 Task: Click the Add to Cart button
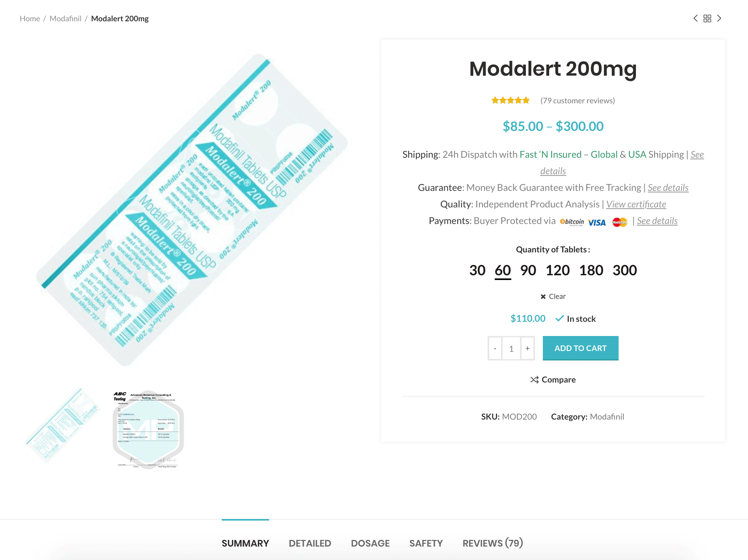tap(581, 348)
